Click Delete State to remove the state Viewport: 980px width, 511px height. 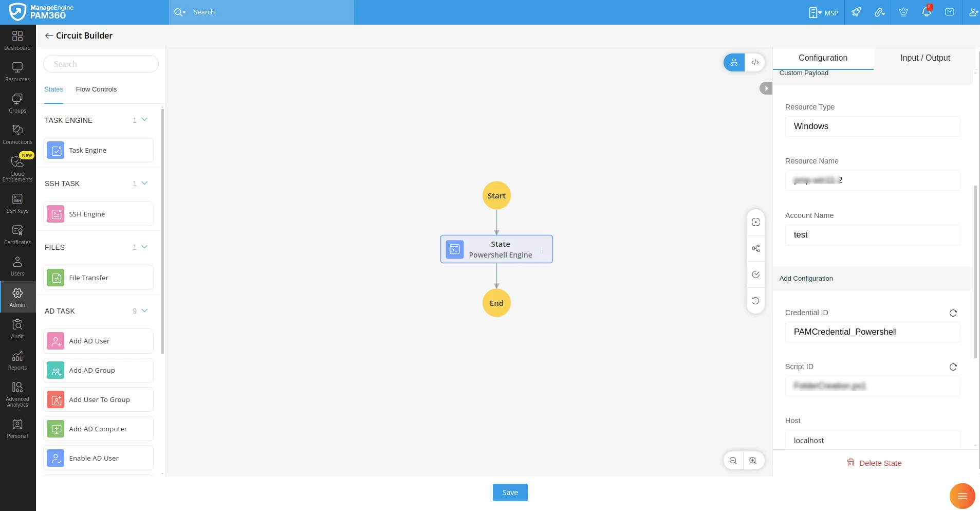(874, 463)
